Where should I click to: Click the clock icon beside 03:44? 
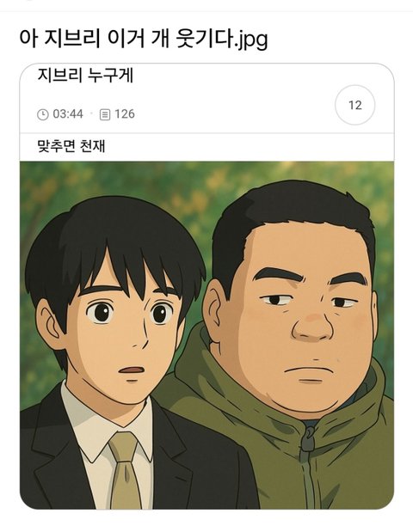[x=42, y=114]
